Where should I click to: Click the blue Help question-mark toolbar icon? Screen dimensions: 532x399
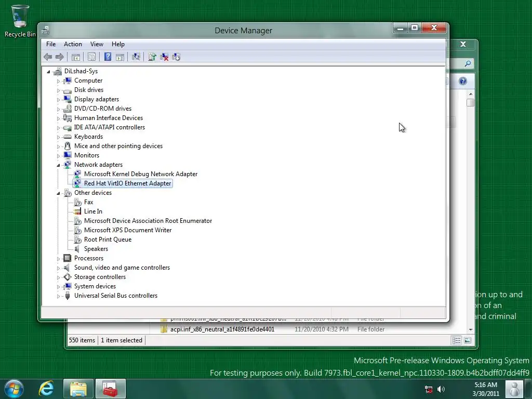click(108, 57)
